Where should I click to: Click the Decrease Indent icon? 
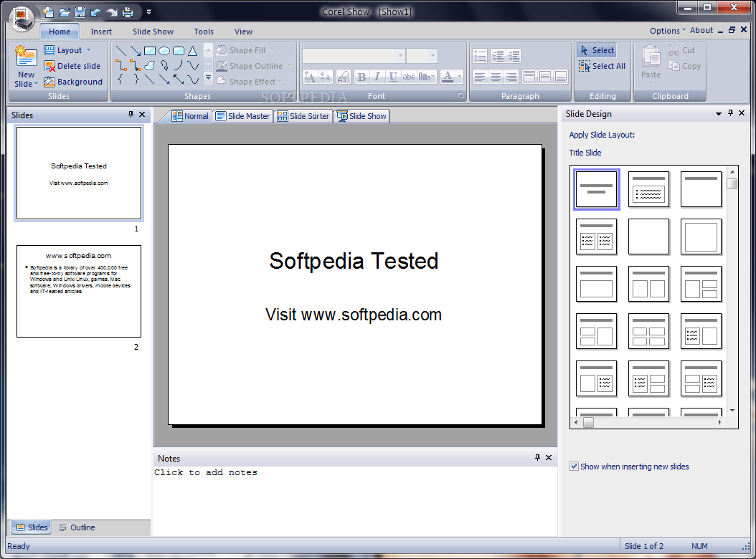tap(498, 57)
